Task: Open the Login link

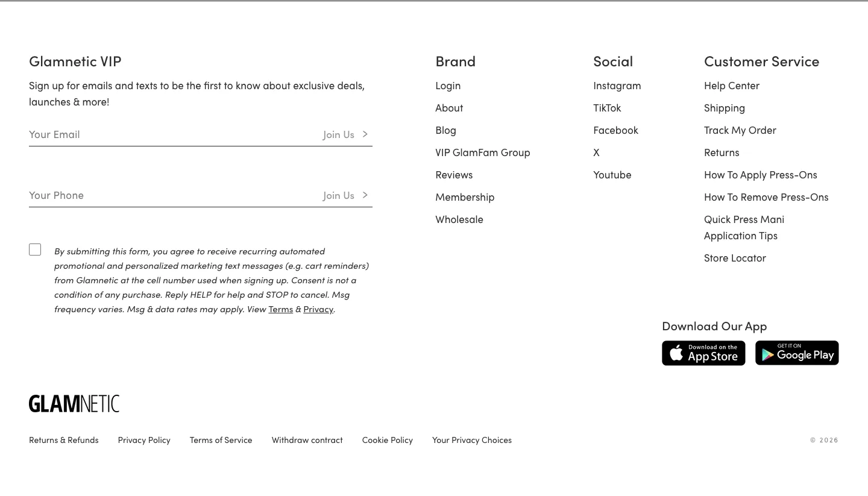Action: [x=448, y=86]
